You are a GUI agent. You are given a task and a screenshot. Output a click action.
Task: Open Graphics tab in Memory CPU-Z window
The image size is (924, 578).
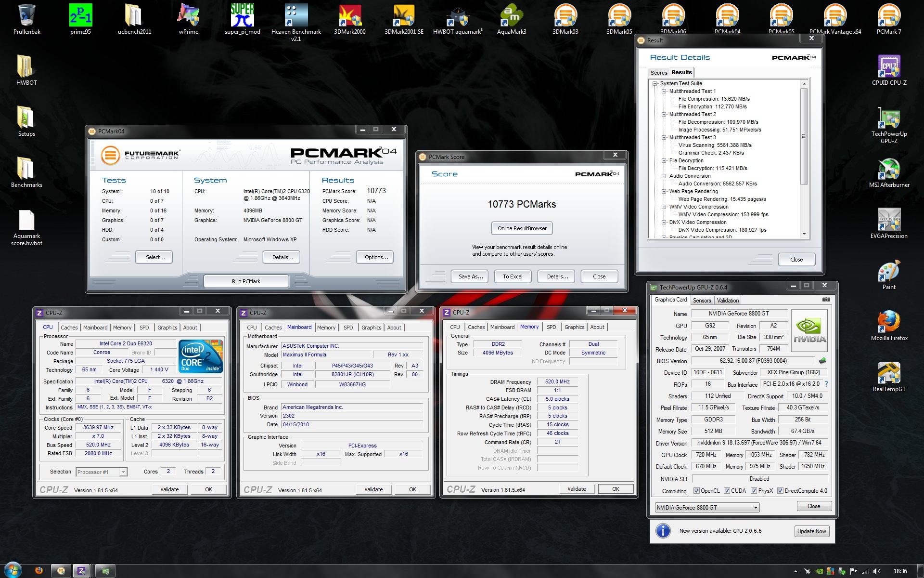pyautogui.click(x=574, y=327)
